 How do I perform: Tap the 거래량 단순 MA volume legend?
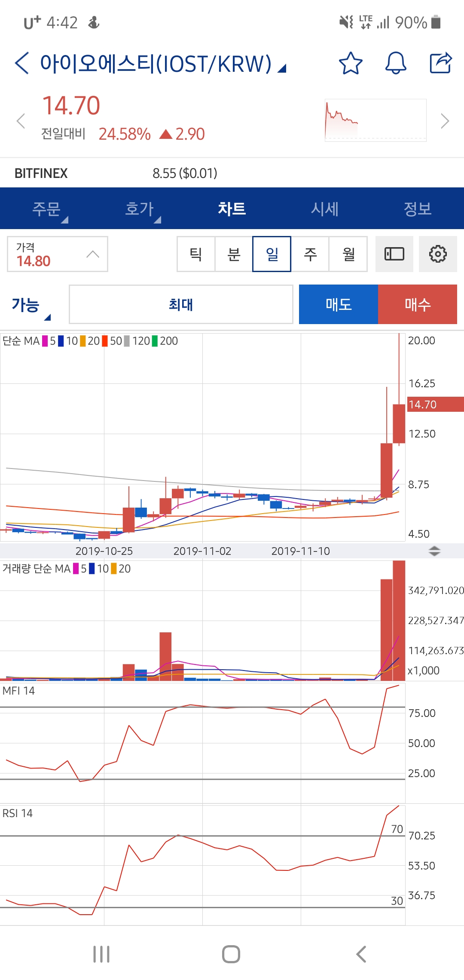pos(67,569)
